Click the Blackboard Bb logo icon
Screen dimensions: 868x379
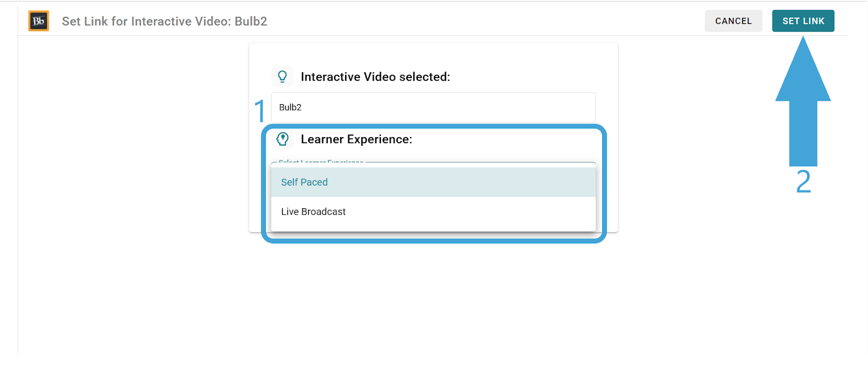coord(39,21)
